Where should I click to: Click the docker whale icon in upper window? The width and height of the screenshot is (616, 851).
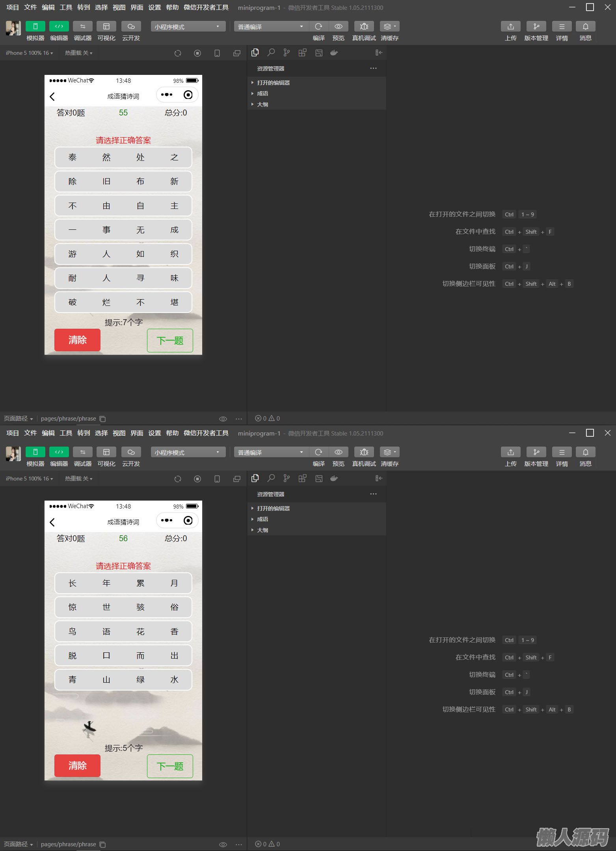pyautogui.click(x=334, y=52)
